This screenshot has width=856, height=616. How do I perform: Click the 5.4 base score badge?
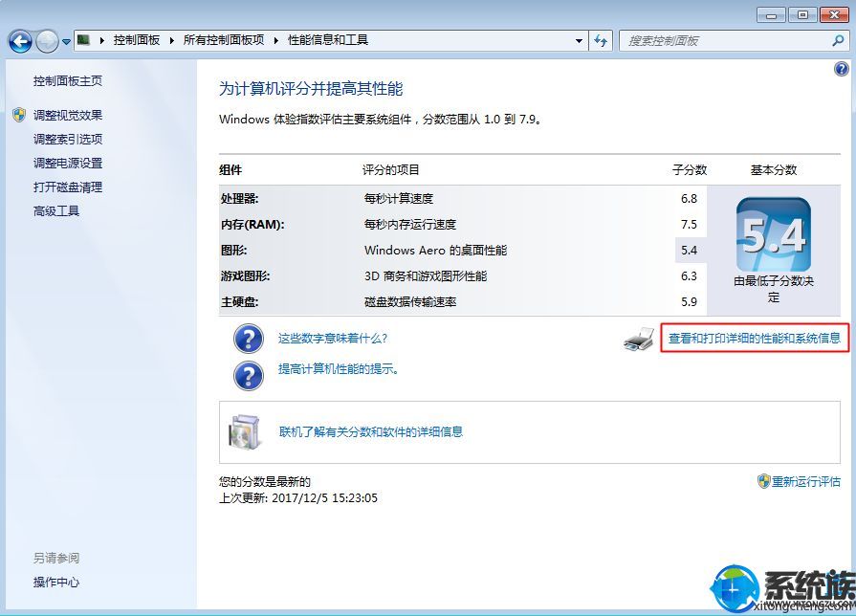(774, 234)
